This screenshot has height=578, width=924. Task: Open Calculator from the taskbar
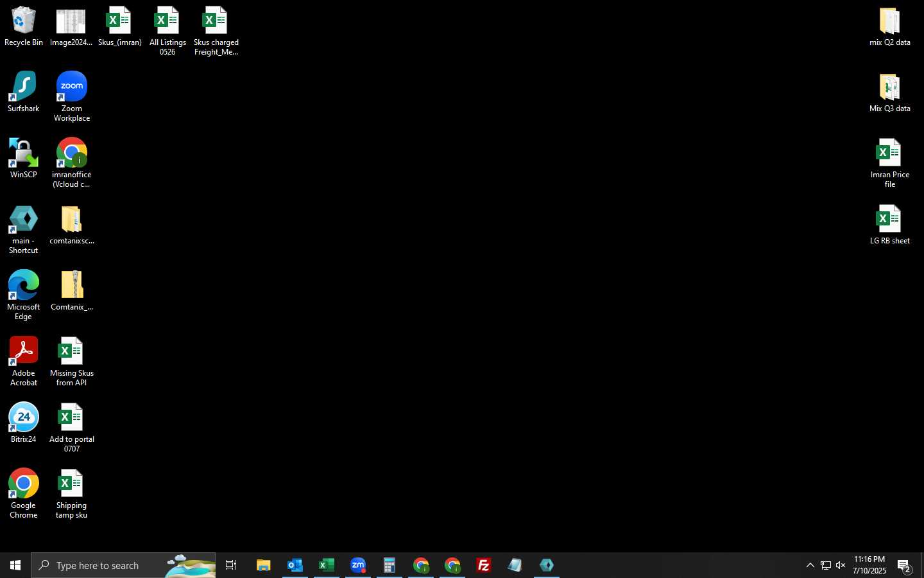click(x=389, y=565)
